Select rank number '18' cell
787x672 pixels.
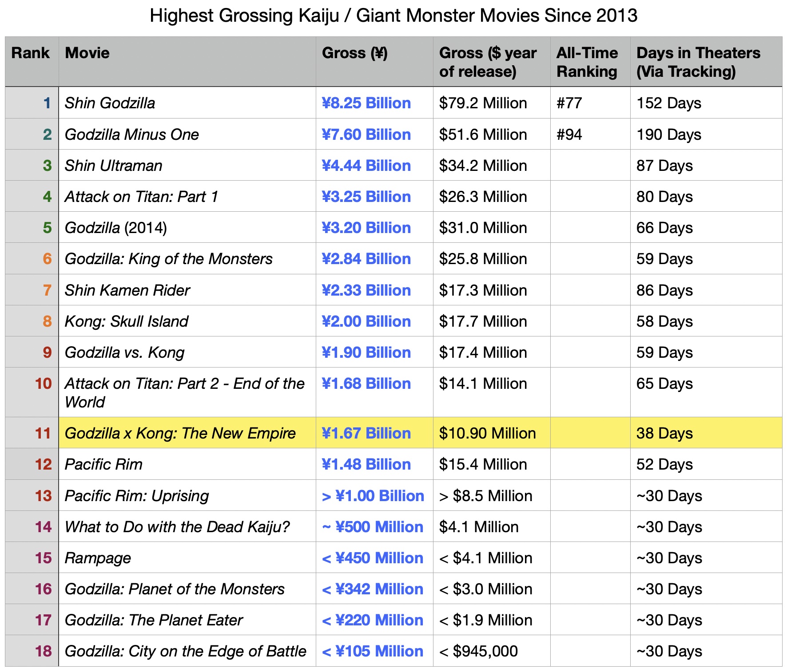click(x=32, y=651)
